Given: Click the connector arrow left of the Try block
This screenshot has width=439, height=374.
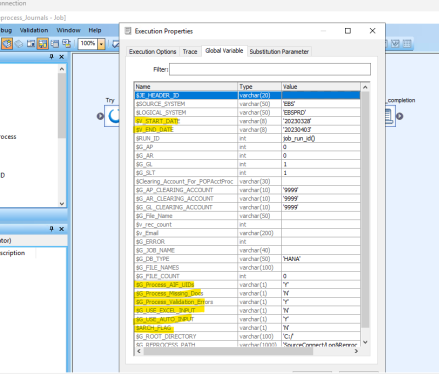Looking at the screenshot, I should click(100, 116).
